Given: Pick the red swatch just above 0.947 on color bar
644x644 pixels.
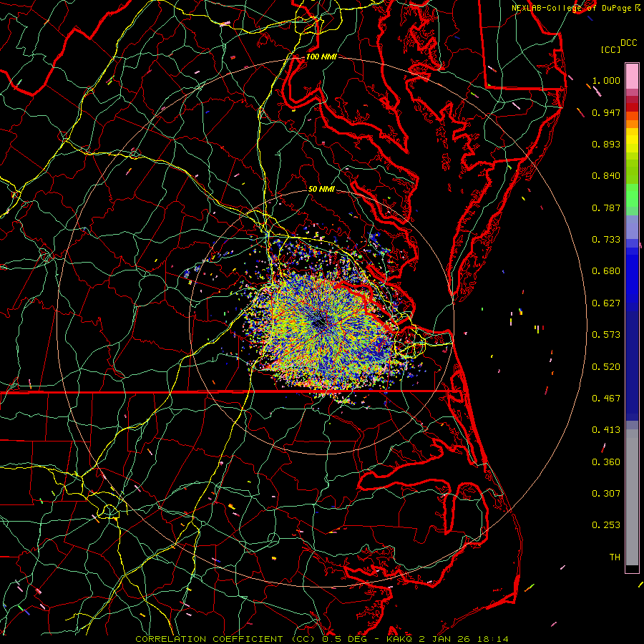Looking at the screenshot, I should coord(632,107).
